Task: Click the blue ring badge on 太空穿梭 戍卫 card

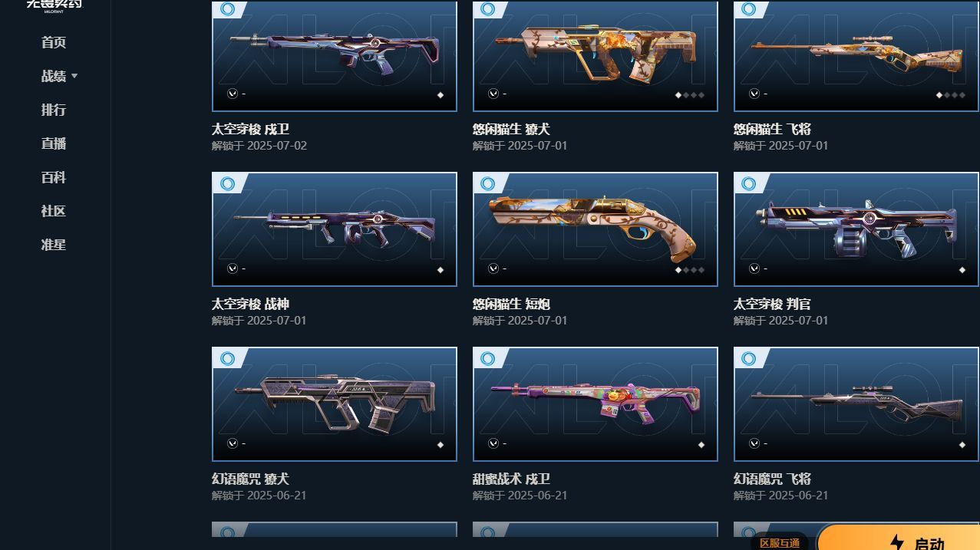Action: point(228,9)
